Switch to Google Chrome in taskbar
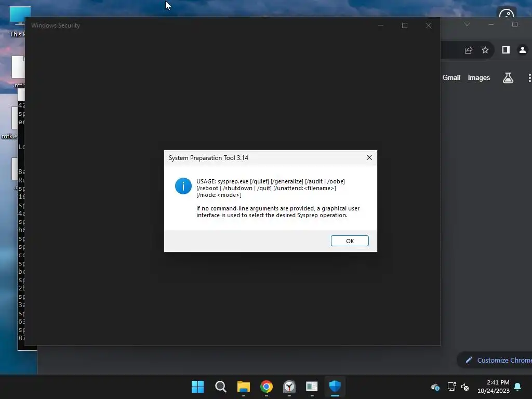This screenshot has width=532, height=399. pyautogui.click(x=267, y=387)
